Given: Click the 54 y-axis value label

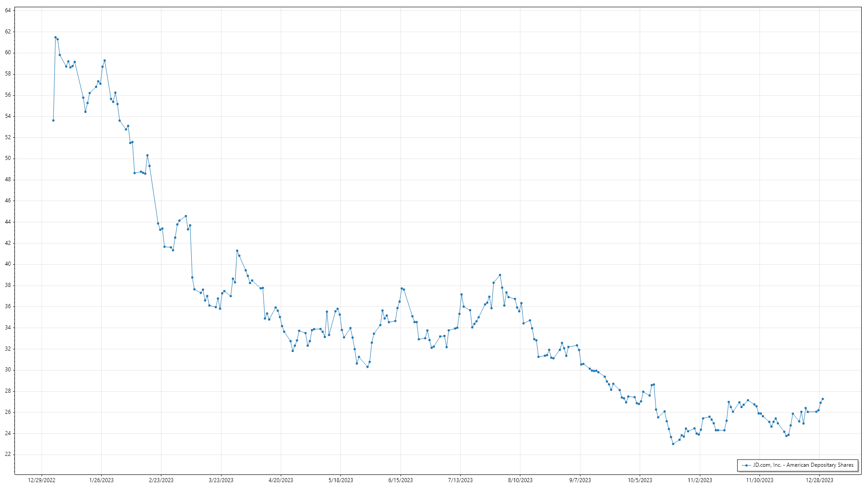Looking at the screenshot, I should 8,116.
